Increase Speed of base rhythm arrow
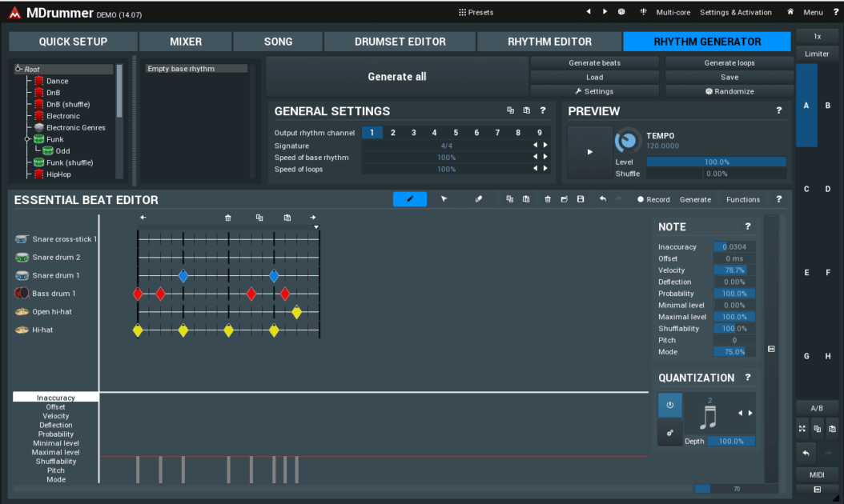Viewport: 844px width, 504px height. (x=545, y=157)
